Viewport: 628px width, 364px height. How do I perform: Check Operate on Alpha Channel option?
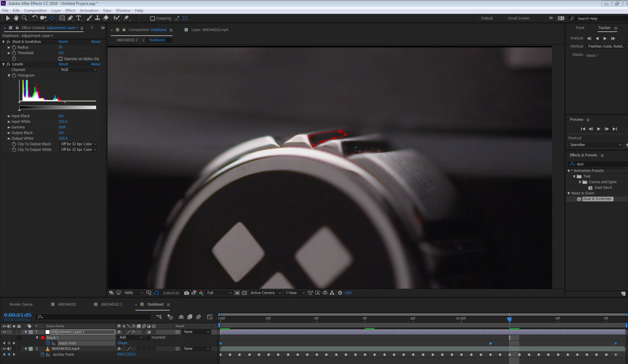pos(61,59)
